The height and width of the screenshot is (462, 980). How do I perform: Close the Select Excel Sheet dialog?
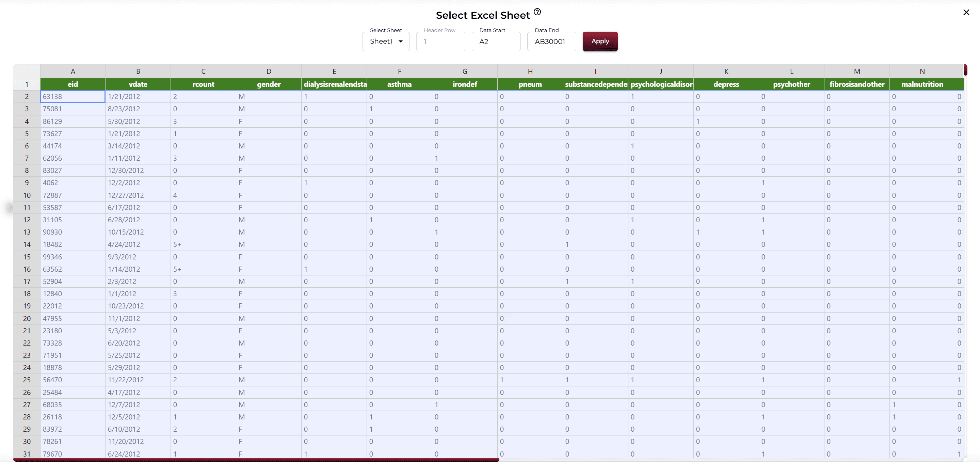coord(966,12)
